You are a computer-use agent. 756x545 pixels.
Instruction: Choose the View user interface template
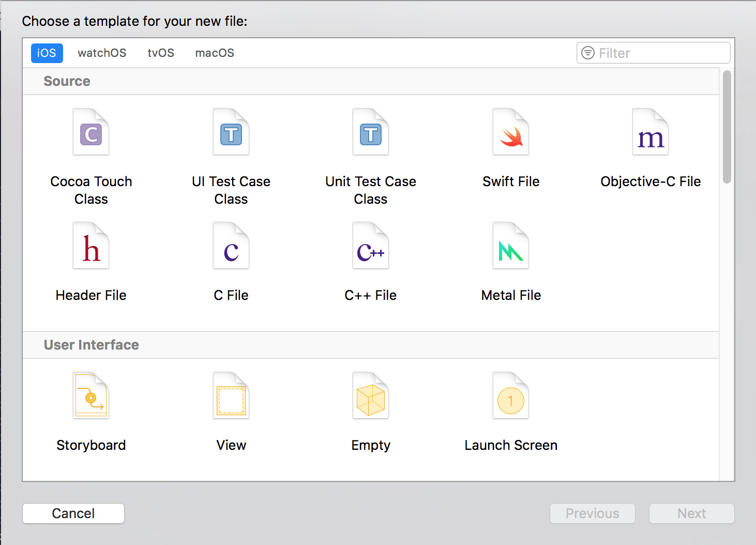pyautogui.click(x=231, y=396)
